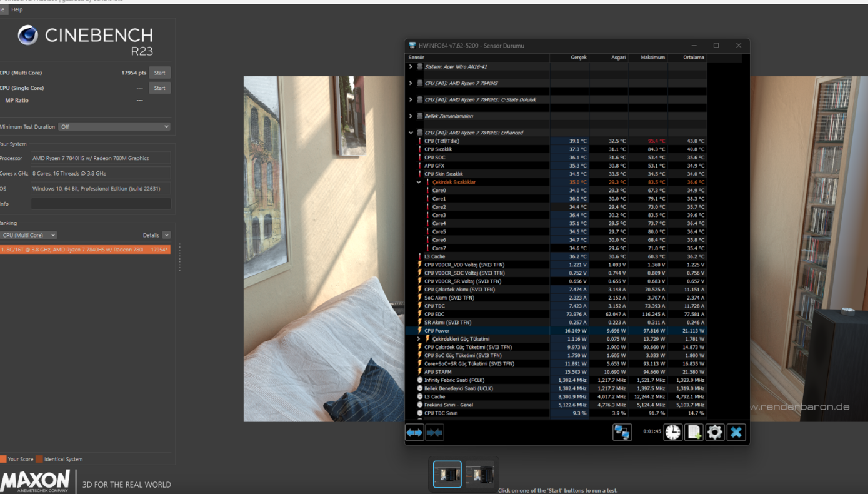
Task: Sort by the Sensör column header
Action: (x=478, y=58)
